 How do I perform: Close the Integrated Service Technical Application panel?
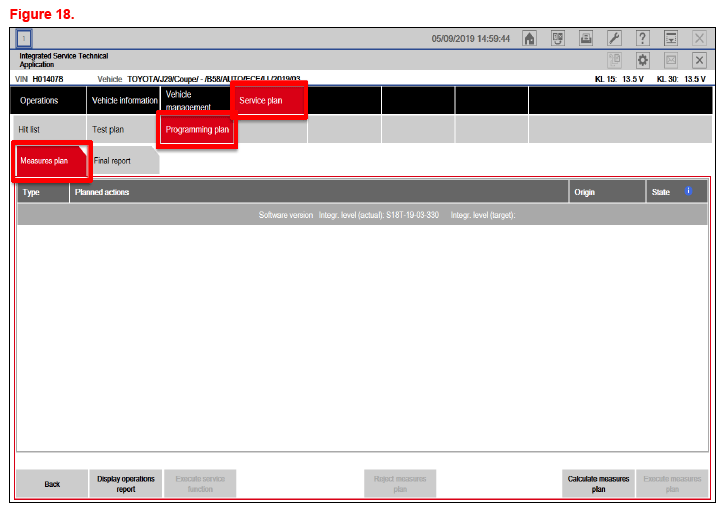point(699,60)
